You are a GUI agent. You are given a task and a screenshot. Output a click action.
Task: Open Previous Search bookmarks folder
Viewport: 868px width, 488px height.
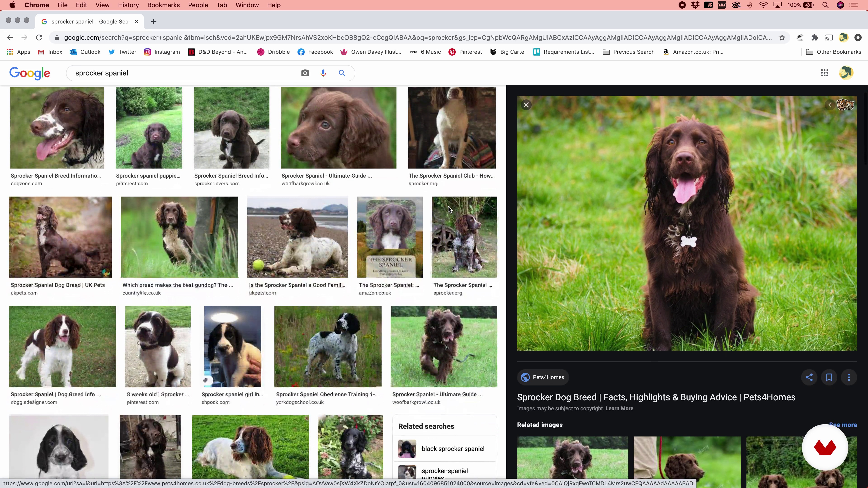tap(628, 52)
